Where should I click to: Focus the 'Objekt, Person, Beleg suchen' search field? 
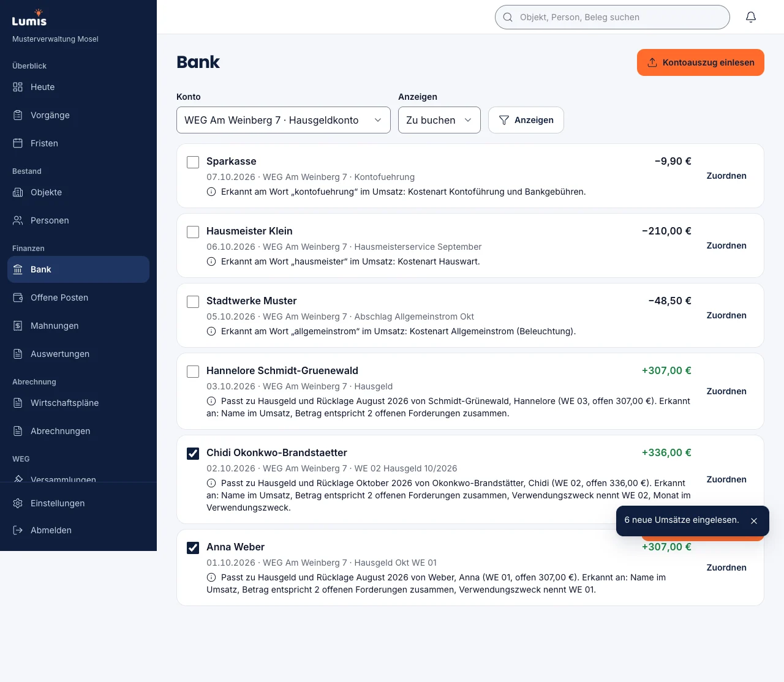(x=612, y=17)
